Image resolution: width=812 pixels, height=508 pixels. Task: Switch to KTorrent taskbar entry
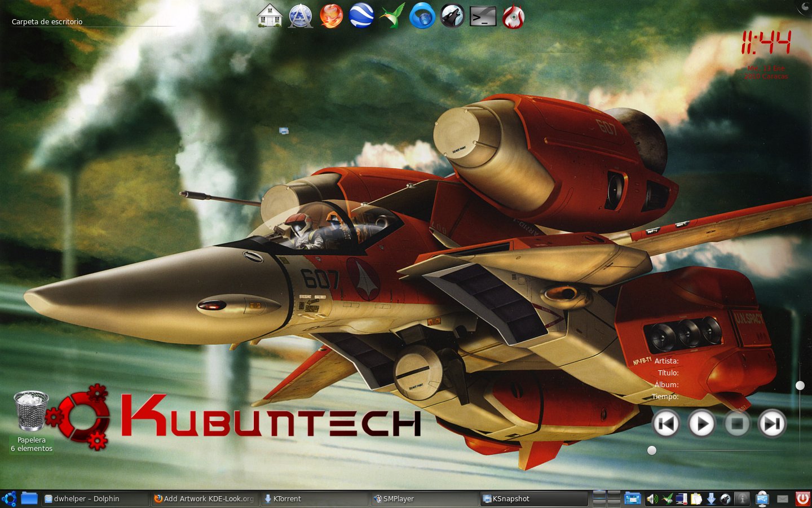pyautogui.click(x=315, y=499)
